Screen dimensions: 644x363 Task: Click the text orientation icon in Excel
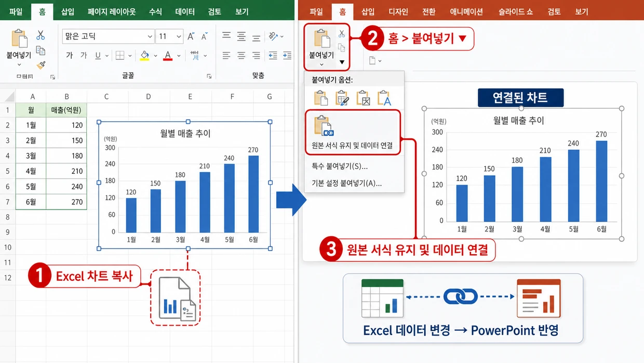pos(273,36)
